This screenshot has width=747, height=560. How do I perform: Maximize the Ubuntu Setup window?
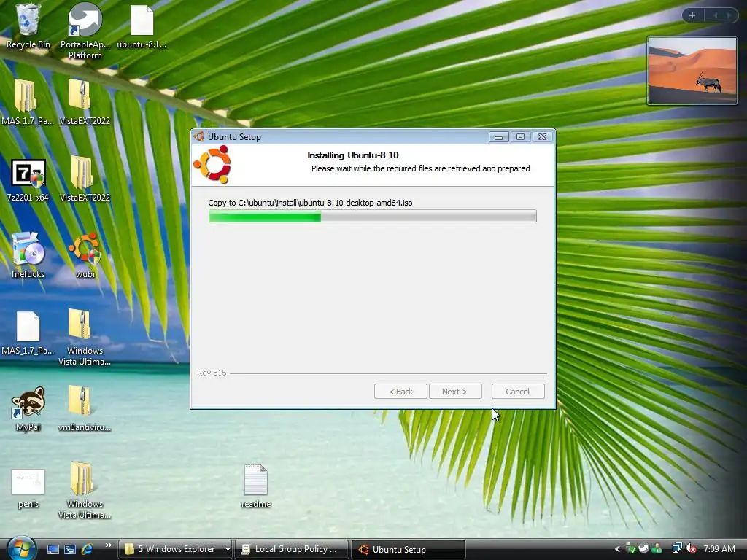520,137
